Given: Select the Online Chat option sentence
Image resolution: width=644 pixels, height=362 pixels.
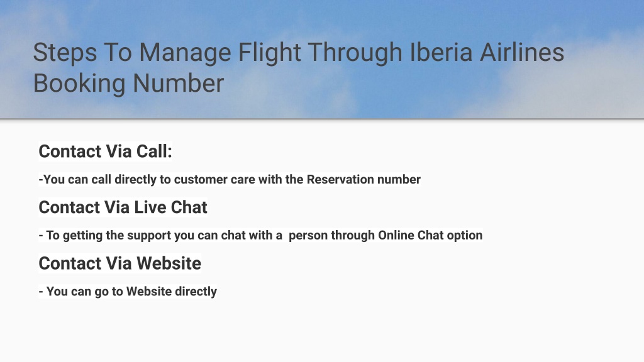Looking at the screenshot, I should [260, 235].
